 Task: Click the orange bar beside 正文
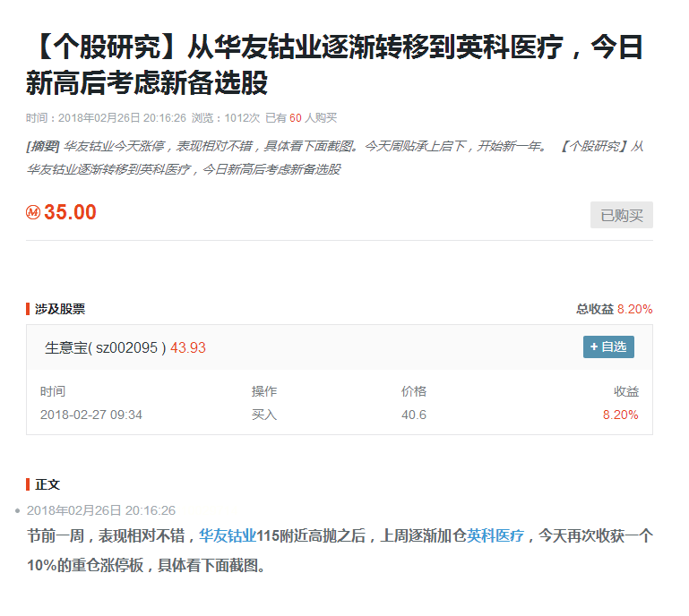[28, 484]
